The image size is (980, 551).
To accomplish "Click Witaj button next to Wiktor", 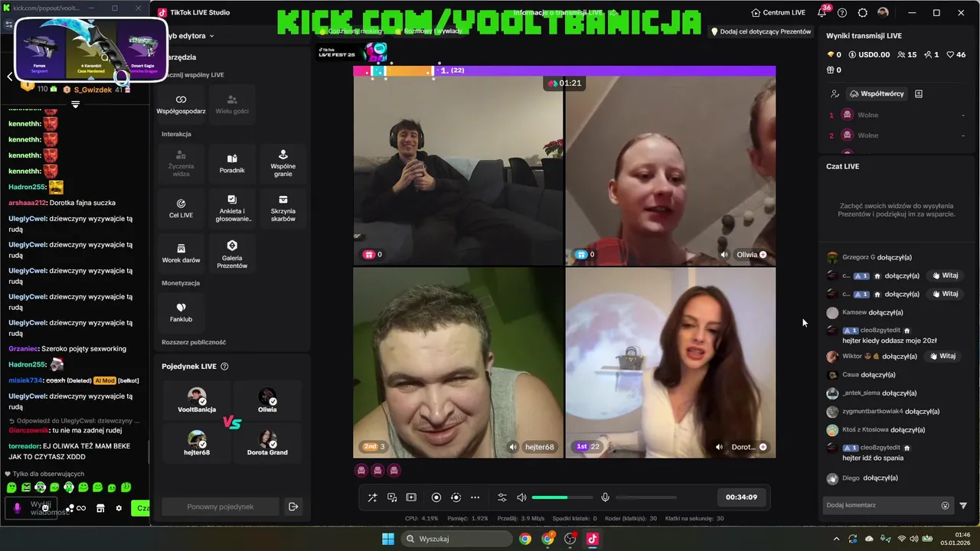I will (943, 356).
